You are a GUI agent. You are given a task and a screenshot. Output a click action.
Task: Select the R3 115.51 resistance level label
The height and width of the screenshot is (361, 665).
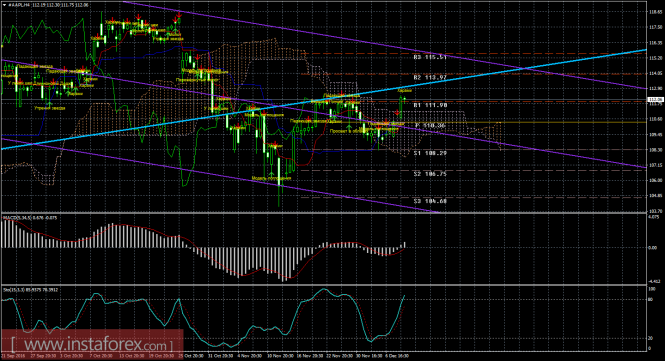point(430,56)
